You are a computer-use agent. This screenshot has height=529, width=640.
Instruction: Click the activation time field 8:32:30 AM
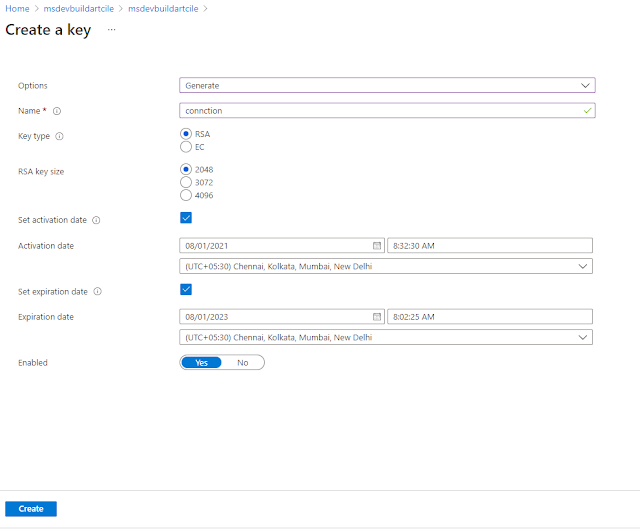(490, 246)
